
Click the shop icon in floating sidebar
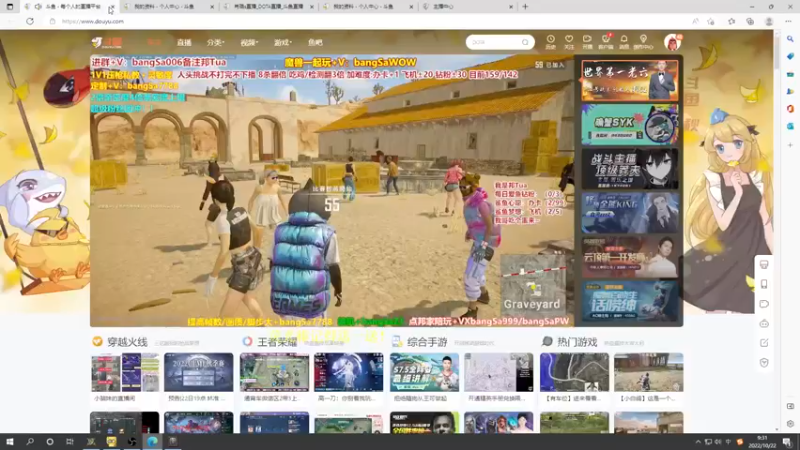(764, 264)
